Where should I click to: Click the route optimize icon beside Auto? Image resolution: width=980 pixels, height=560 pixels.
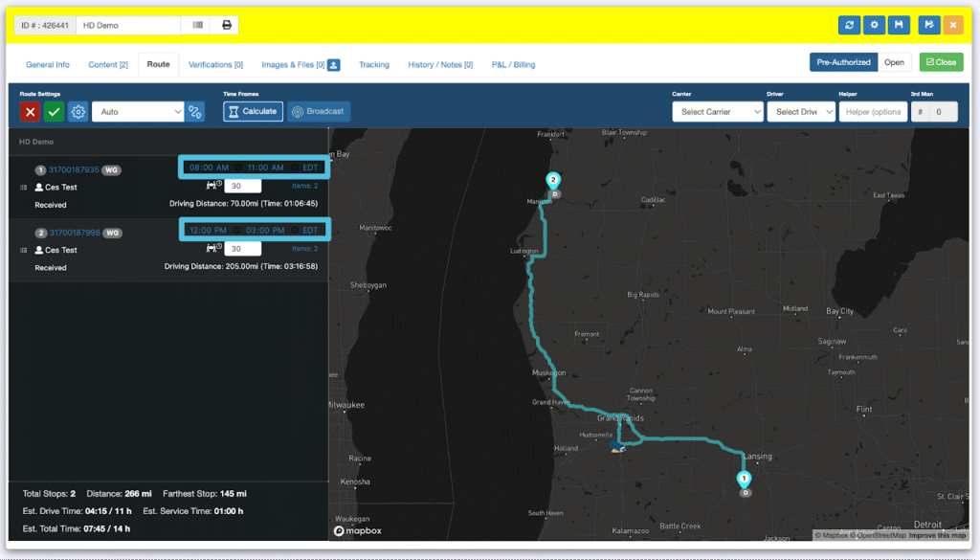(195, 112)
